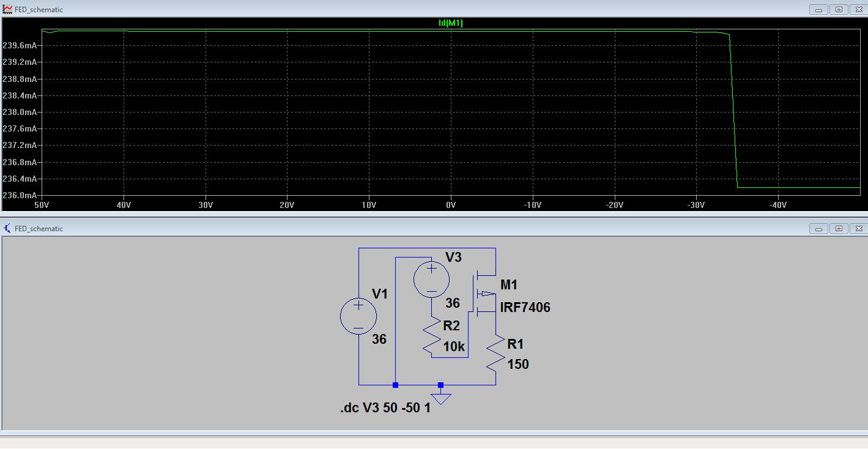The width and height of the screenshot is (868, 449).
Task: Click the .dc V3 50 -50 1 directive
Action: click(385, 408)
